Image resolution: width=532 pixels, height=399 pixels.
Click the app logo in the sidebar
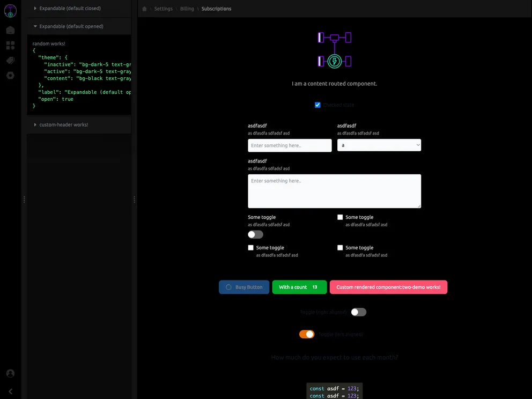[x=10, y=11]
